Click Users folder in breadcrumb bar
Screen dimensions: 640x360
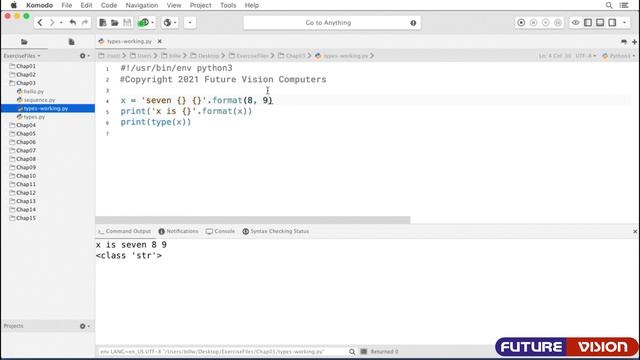[x=141, y=56]
